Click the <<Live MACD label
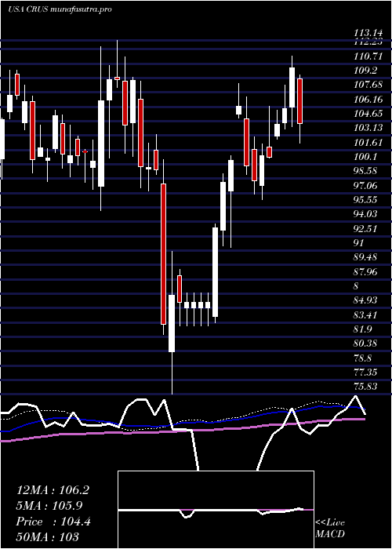The width and height of the screenshot is (392, 549). [330, 528]
